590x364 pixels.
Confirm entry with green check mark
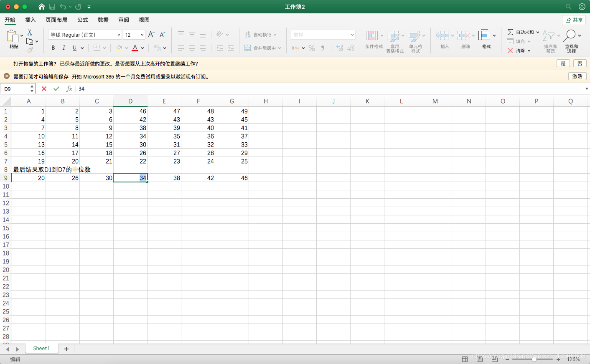(x=56, y=88)
